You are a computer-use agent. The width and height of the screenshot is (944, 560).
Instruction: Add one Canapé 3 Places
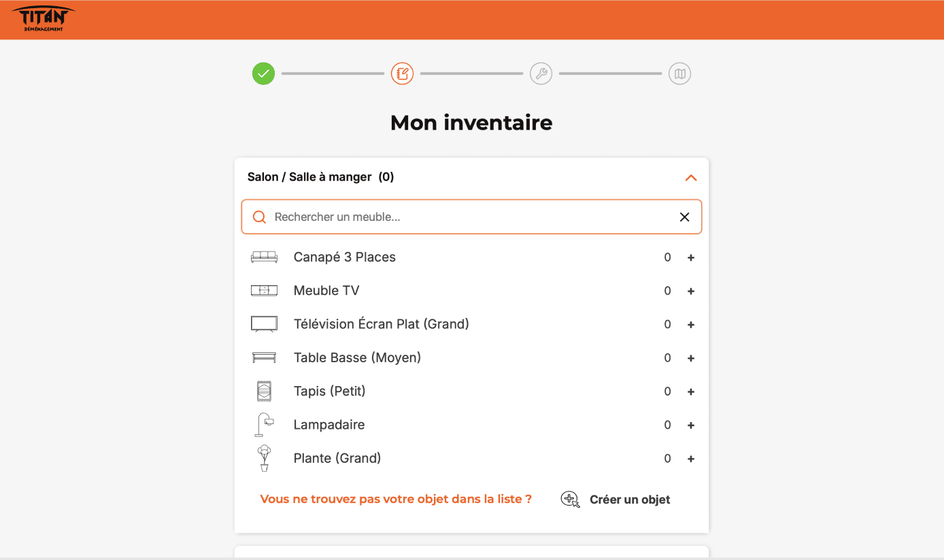coord(691,258)
